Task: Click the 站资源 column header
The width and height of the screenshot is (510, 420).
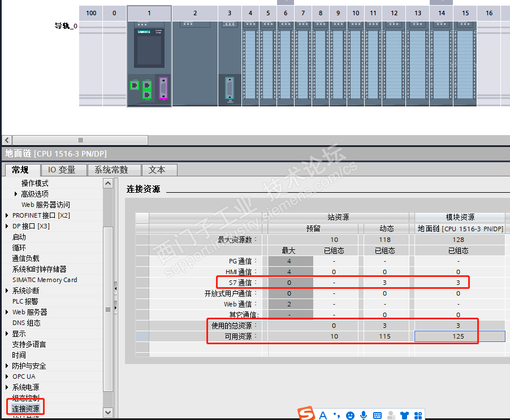Action: tap(338, 217)
